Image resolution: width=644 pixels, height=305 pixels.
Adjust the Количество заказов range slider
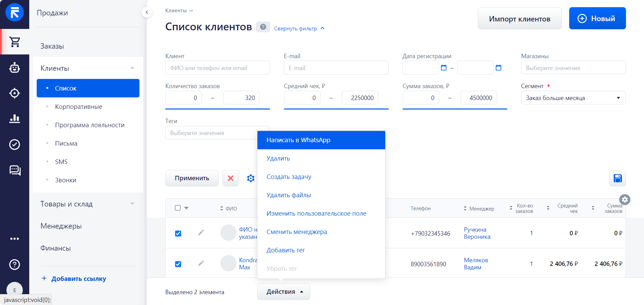click(218, 109)
